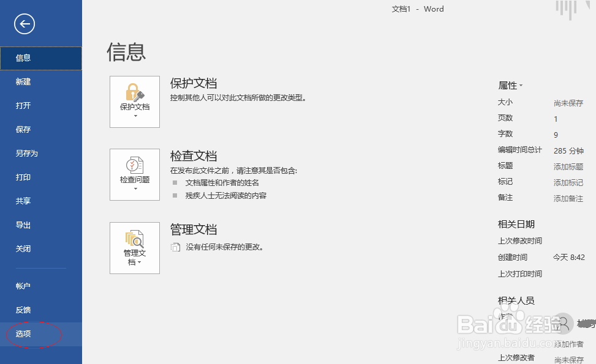
Task: Open the 帐户 (Account) page
Action: pyautogui.click(x=23, y=286)
